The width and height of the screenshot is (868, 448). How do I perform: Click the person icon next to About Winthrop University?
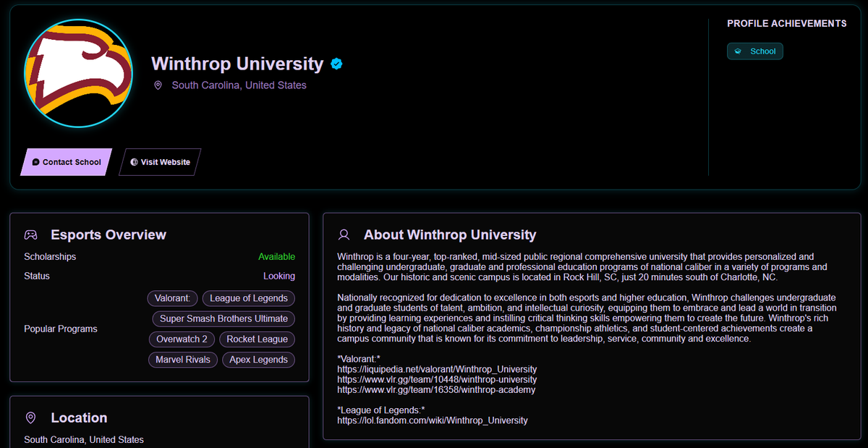(344, 234)
